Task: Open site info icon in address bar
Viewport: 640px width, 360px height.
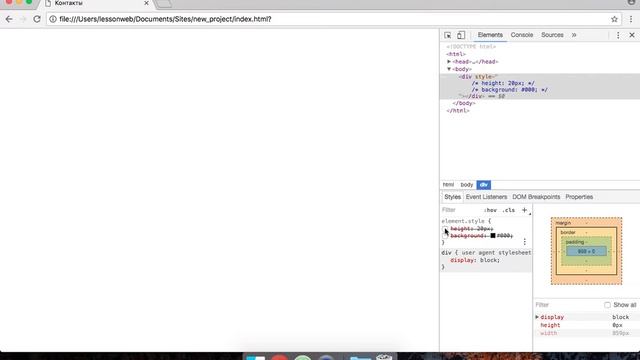Action: (53, 19)
